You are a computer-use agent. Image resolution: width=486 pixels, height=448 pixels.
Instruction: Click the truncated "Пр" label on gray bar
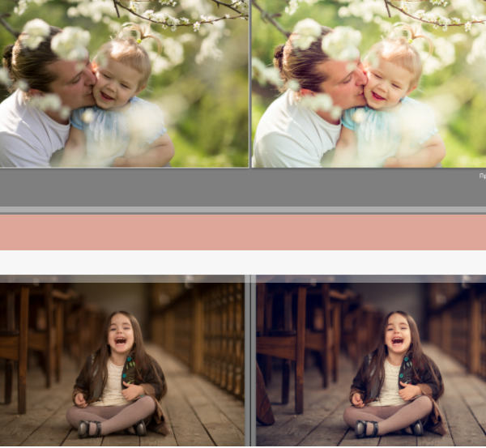coord(481,174)
